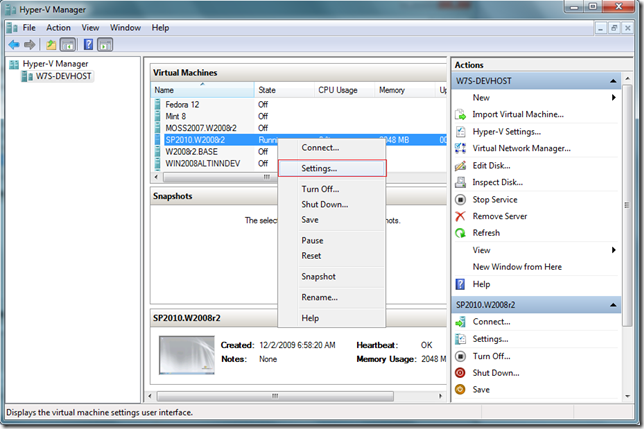Click the red Shut Down icon in Actions pane
The width and height of the screenshot is (644, 429).
click(460, 373)
